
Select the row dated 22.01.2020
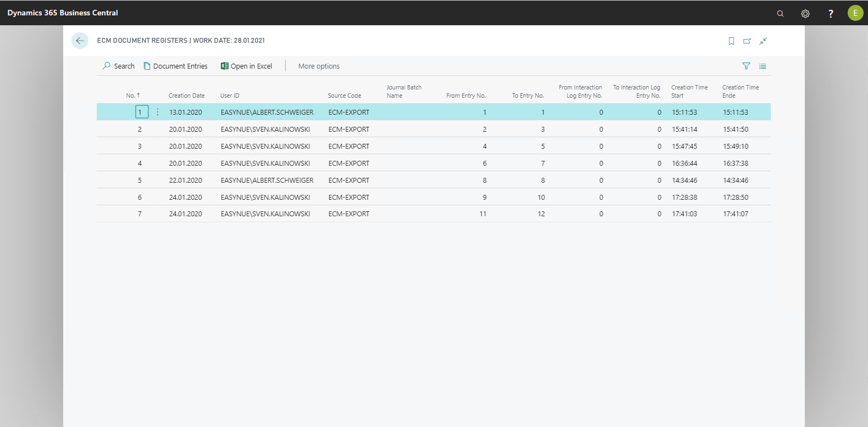[186, 180]
